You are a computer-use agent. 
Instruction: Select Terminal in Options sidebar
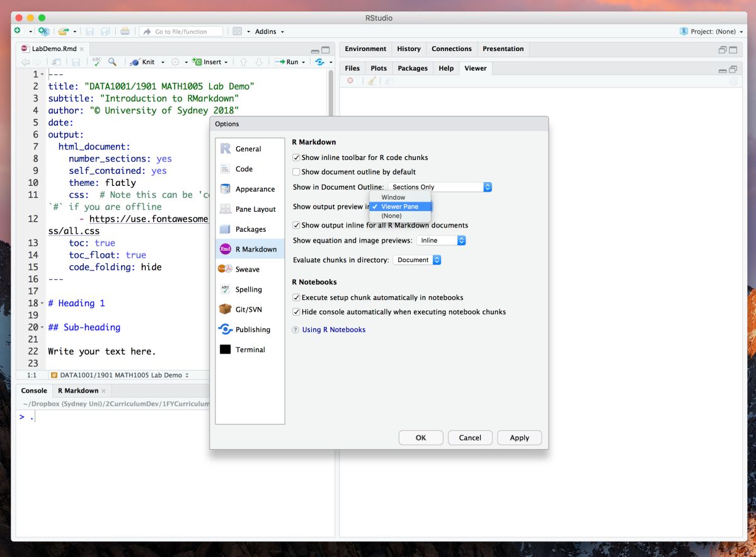249,350
